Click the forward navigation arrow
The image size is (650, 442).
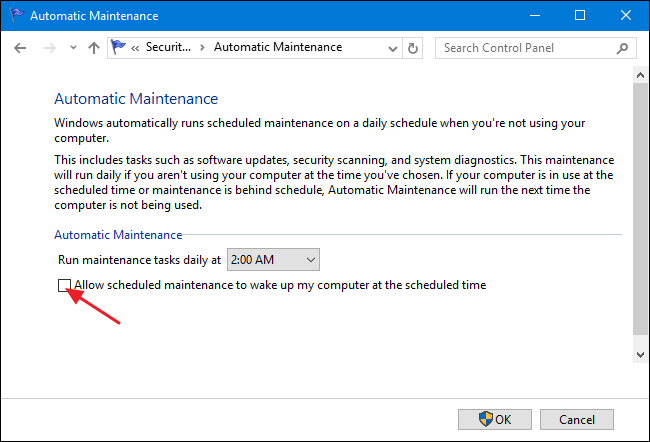click(x=50, y=48)
